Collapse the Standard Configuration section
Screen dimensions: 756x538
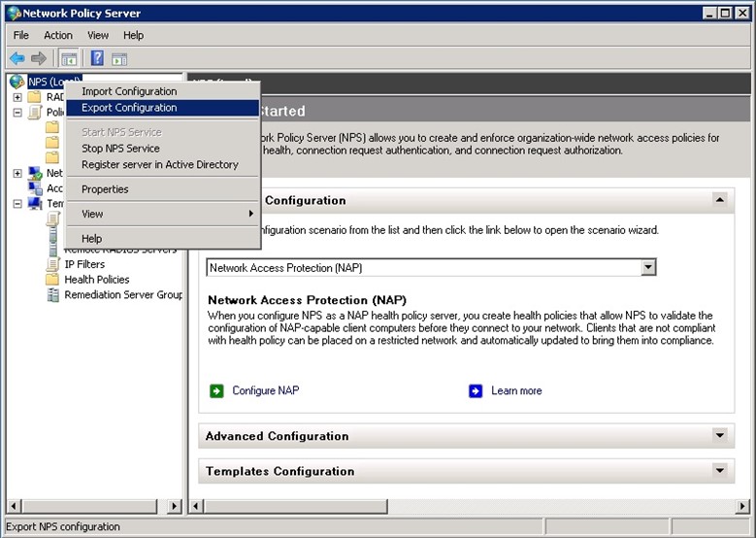[720, 200]
